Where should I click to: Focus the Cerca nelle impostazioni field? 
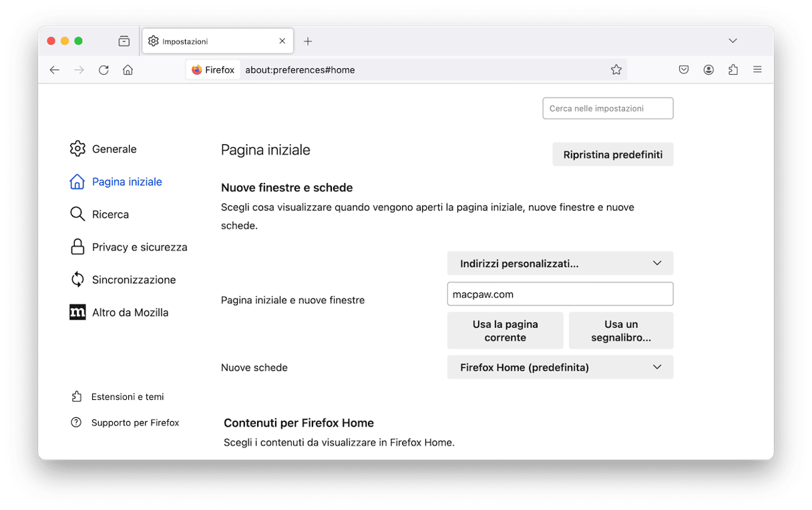click(608, 108)
